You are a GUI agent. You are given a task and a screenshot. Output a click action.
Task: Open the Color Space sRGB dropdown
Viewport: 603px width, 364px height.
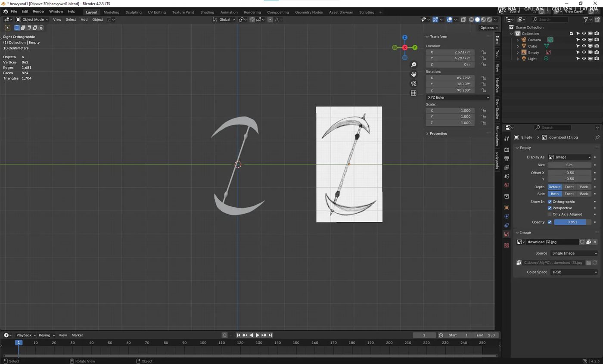574,272
